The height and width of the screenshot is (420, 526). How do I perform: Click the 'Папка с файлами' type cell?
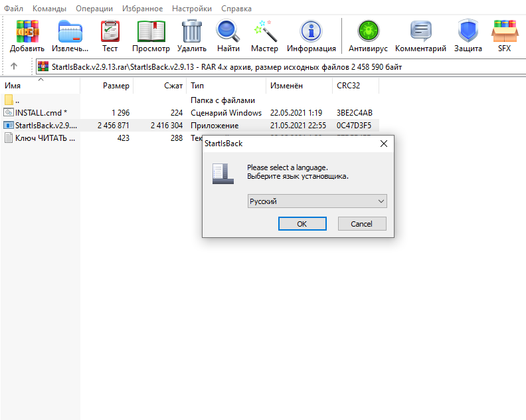(x=222, y=100)
